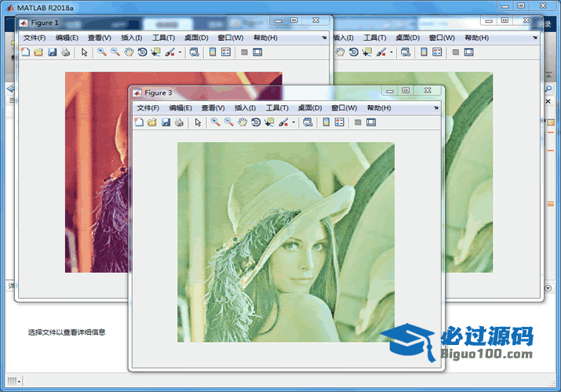Select Brush data tool in Figure 3
This screenshot has width=561, height=392.
tap(283, 122)
